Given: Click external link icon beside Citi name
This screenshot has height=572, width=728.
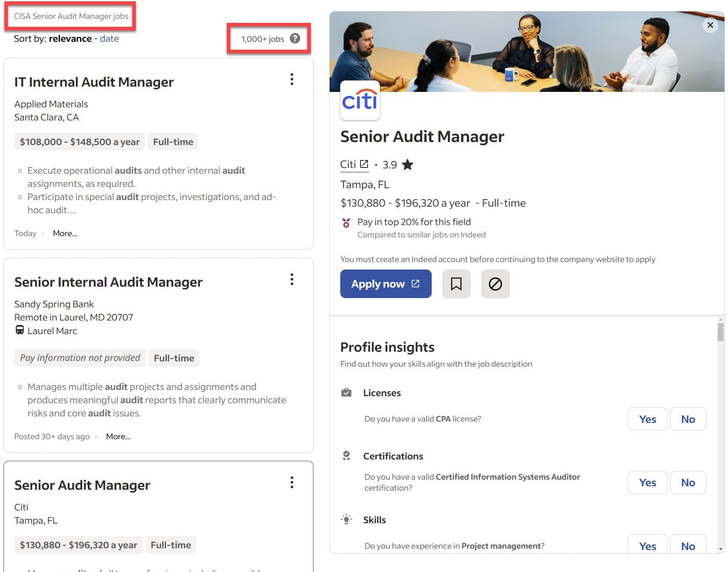Looking at the screenshot, I should [x=364, y=164].
